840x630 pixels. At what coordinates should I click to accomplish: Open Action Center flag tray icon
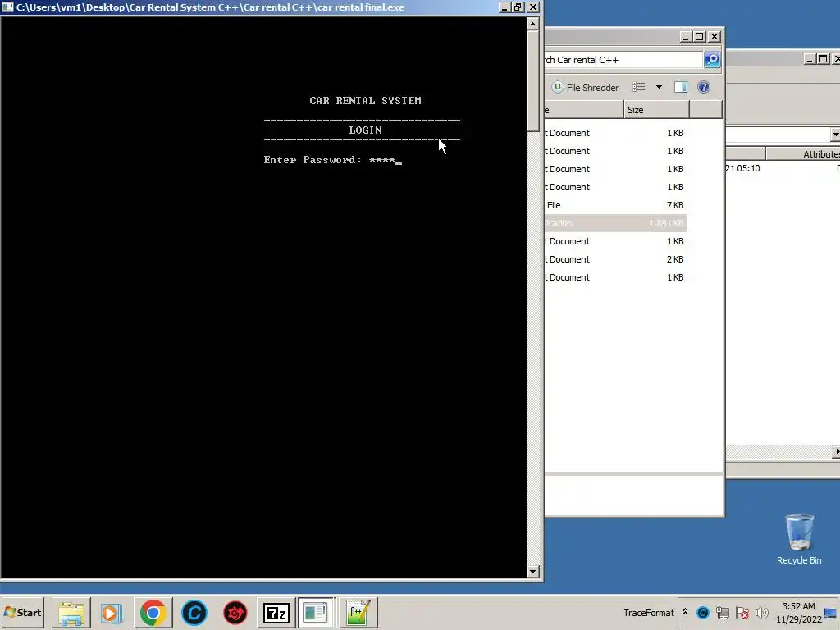tap(742, 612)
